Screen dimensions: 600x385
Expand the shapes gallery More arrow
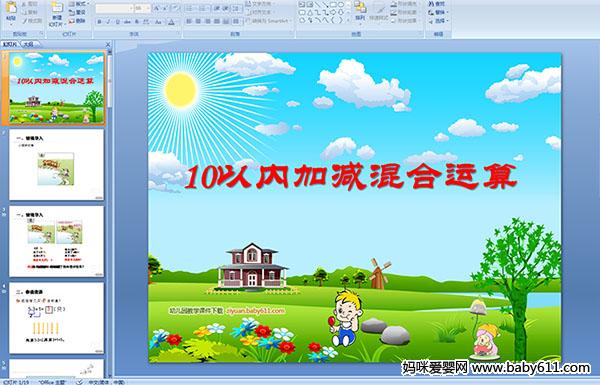coord(348,20)
